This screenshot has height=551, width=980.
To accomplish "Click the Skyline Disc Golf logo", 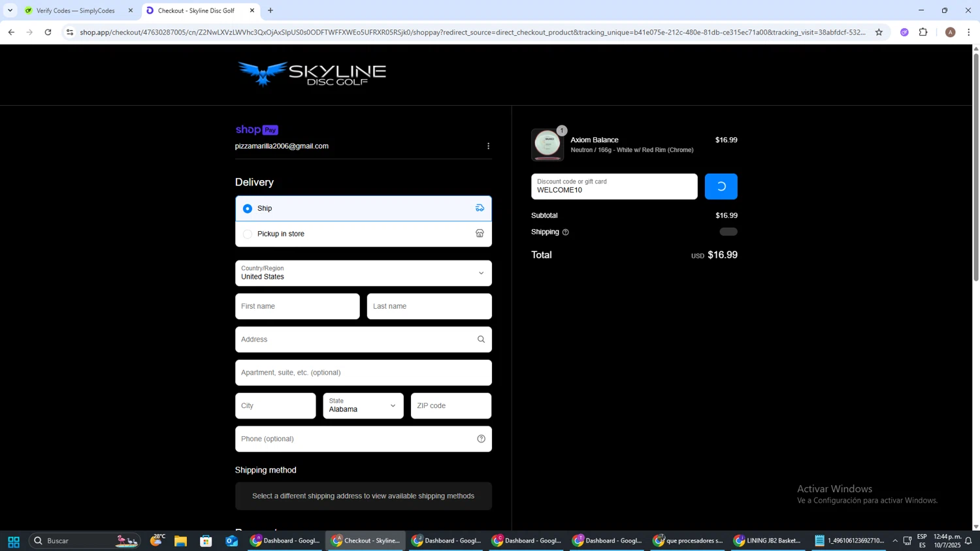I will coord(312,74).
